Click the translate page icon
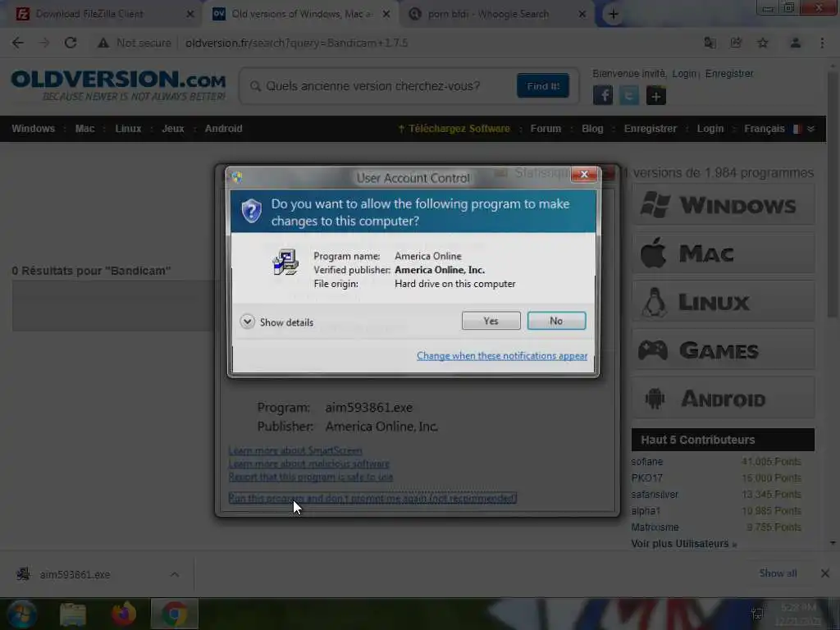The image size is (840, 630). click(710, 43)
